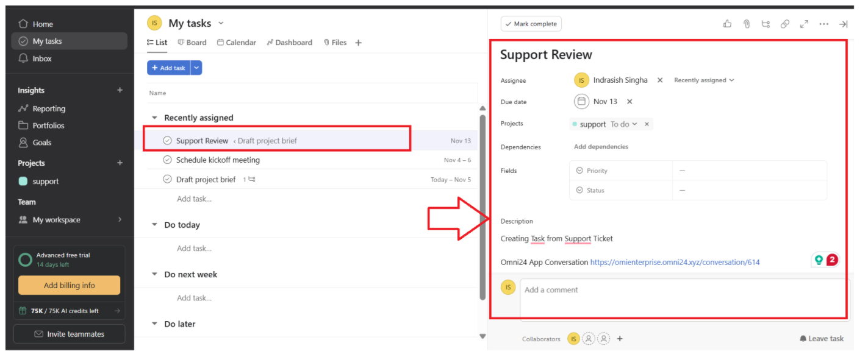This screenshot has width=868, height=357.
Task: Switch to Board tab
Action: (192, 43)
